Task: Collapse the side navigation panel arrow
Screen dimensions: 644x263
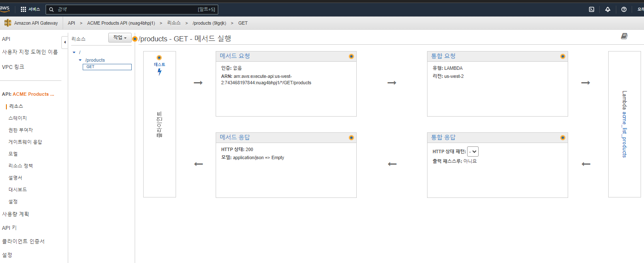Action: (x=65, y=43)
